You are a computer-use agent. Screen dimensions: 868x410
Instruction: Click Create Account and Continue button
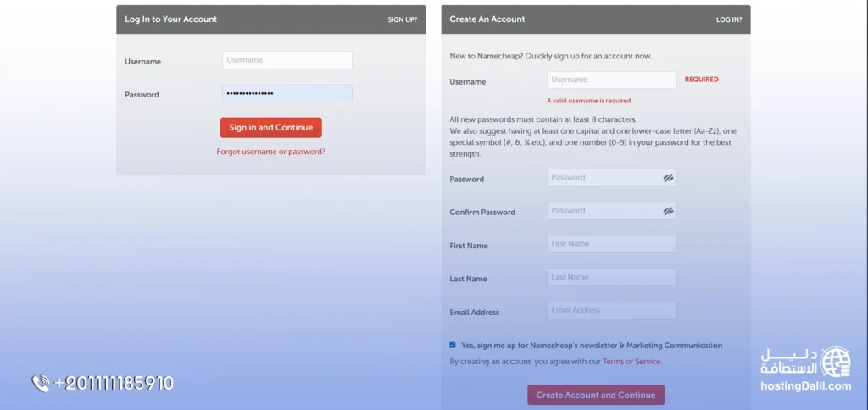click(596, 395)
